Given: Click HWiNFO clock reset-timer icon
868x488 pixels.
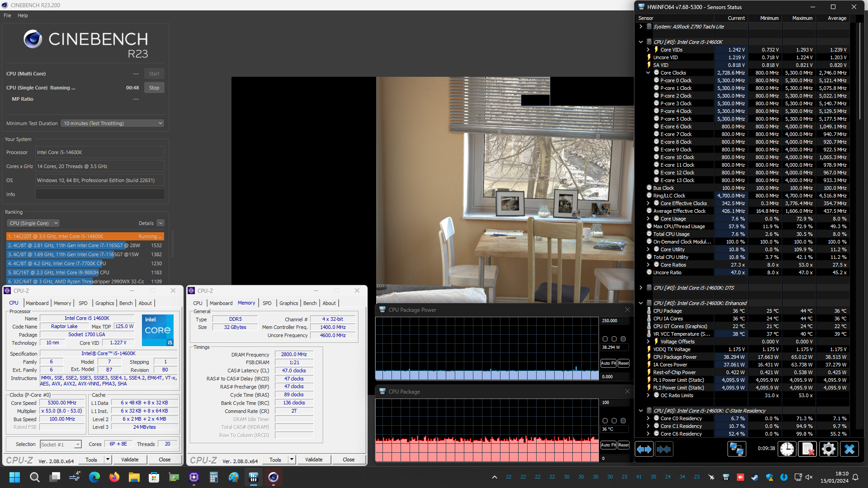Looking at the screenshot, I should (787, 449).
